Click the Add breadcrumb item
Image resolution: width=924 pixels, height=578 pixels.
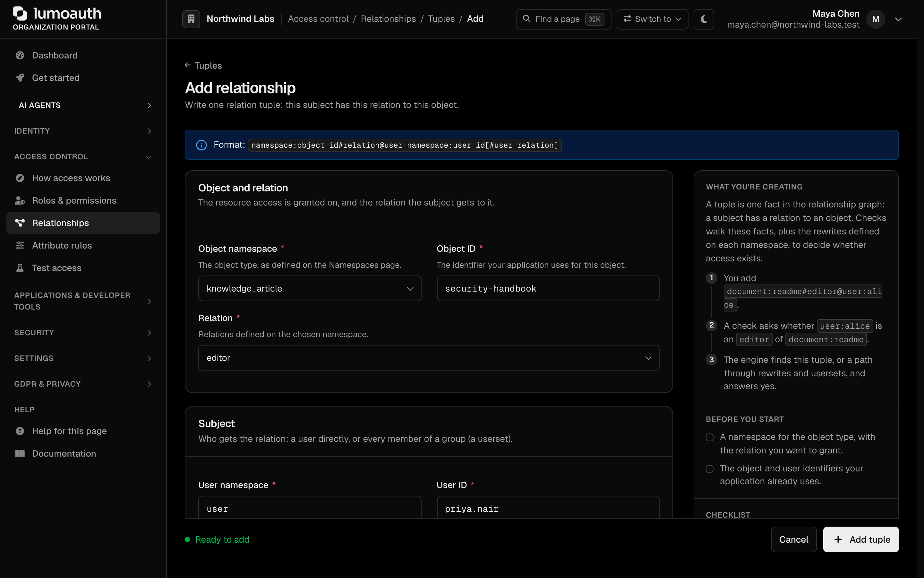(x=475, y=19)
